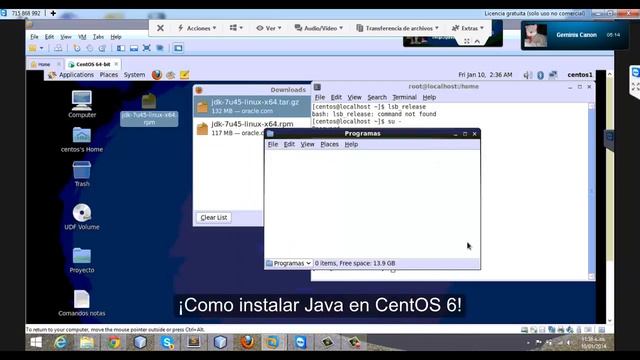Open Help menu in the terminal window
This screenshot has width=640, height=360.
pos(429,97)
